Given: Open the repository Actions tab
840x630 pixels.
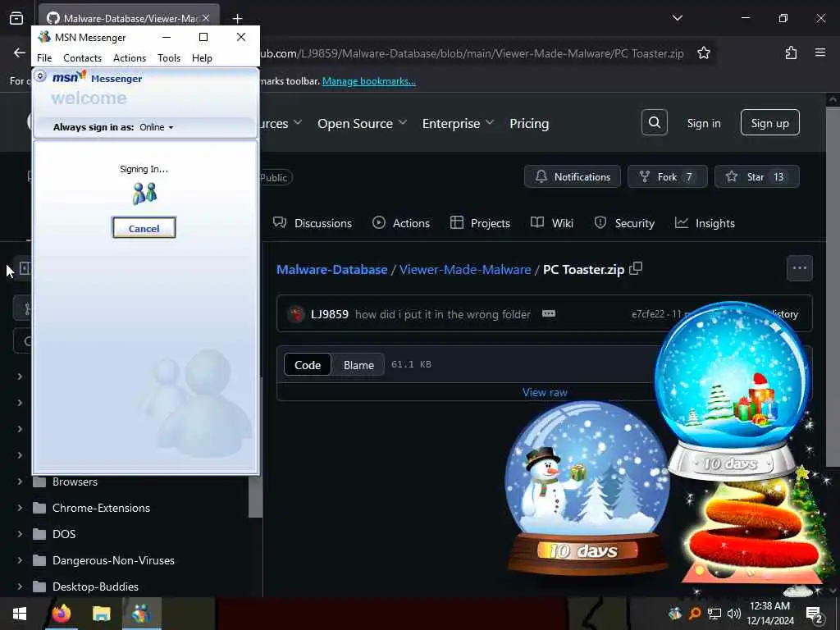Looking at the screenshot, I should (x=400, y=223).
